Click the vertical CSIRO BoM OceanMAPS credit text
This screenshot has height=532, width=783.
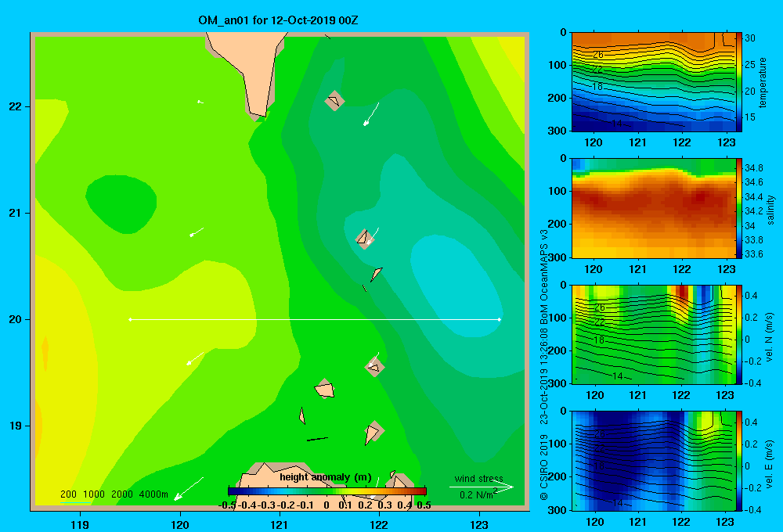(544, 365)
